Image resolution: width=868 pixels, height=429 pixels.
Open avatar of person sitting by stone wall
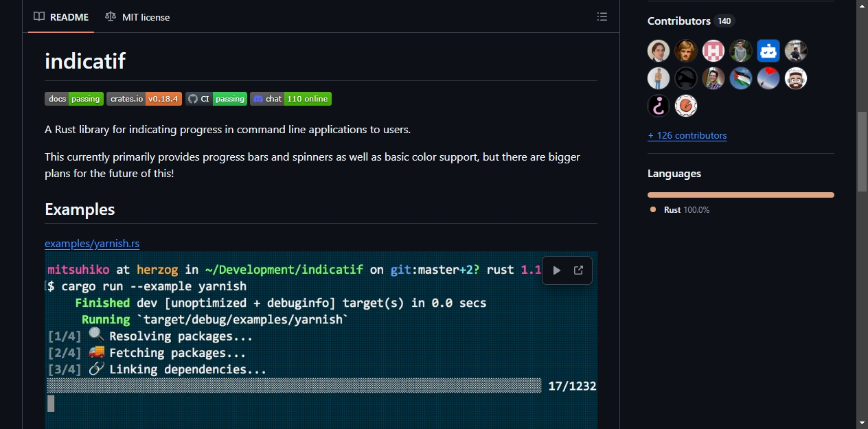[x=796, y=51]
